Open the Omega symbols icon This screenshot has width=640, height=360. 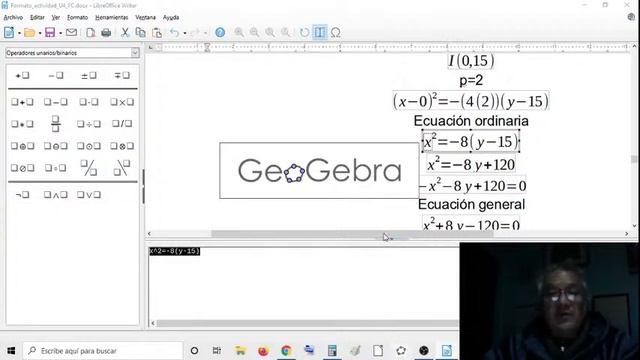click(336, 32)
